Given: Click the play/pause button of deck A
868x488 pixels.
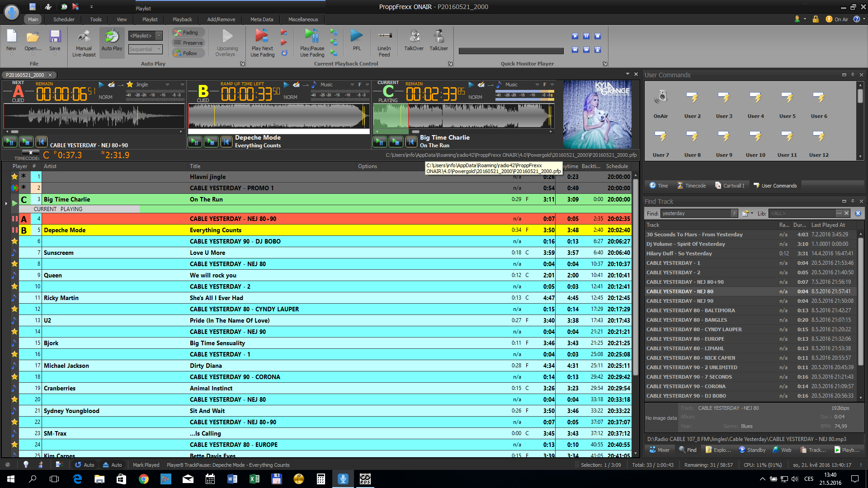Looking at the screenshot, I should 9,142.
